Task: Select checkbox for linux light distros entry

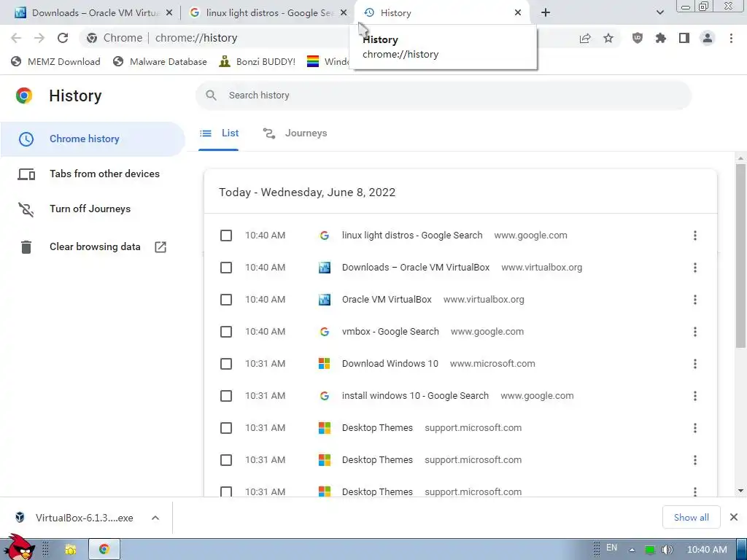Action: point(226,236)
